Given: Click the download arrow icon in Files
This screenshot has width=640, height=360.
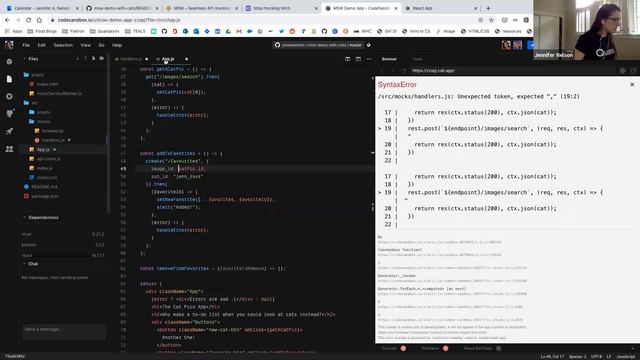Looking at the screenshot, I should point(78,59).
